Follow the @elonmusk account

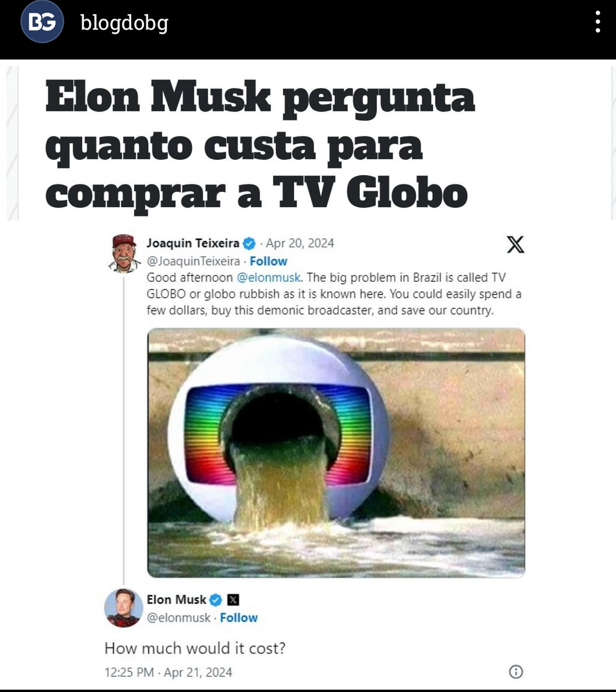239,618
